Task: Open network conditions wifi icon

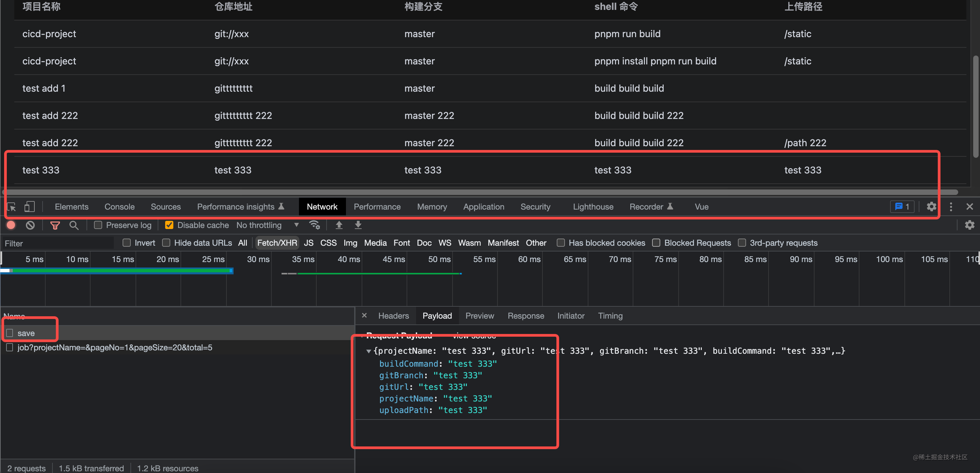Action: [x=315, y=225]
